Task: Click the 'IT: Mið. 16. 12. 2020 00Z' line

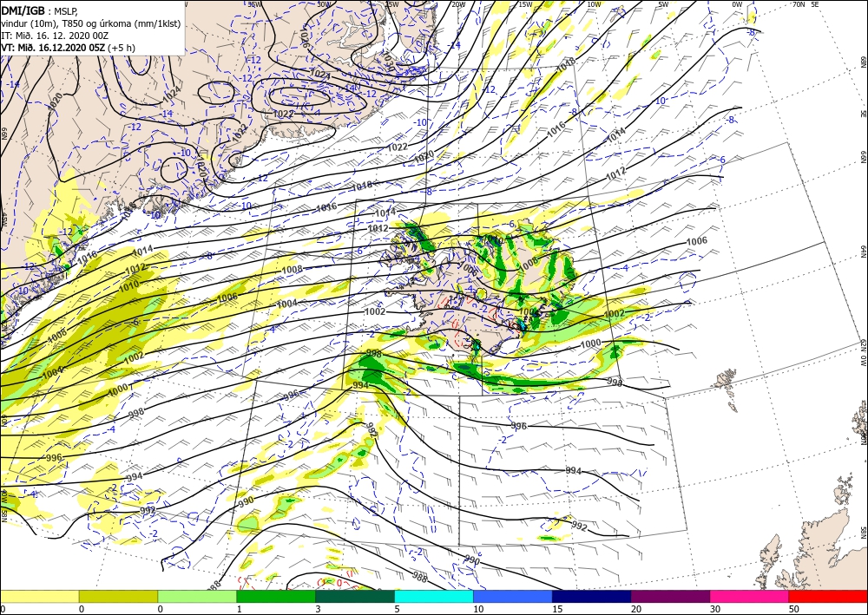Action: pos(55,36)
